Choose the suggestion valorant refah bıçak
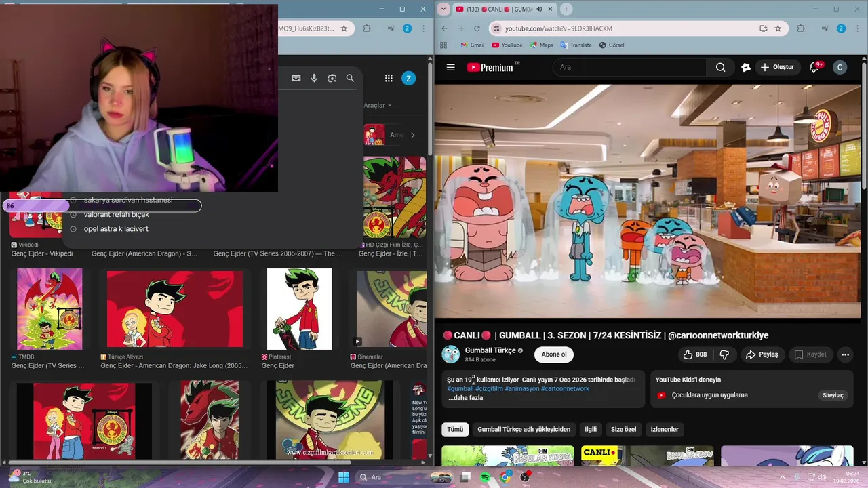The image size is (868, 488). coord(117,215)
